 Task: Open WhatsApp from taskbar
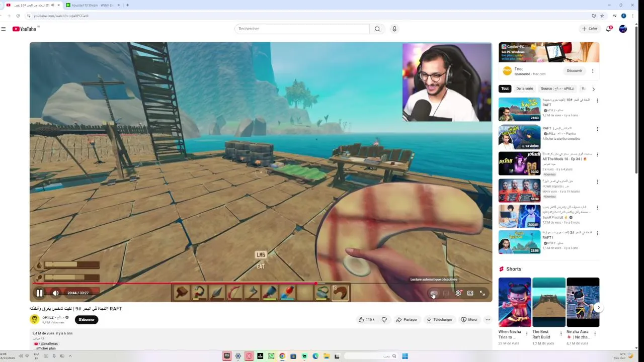click(271, 356)
